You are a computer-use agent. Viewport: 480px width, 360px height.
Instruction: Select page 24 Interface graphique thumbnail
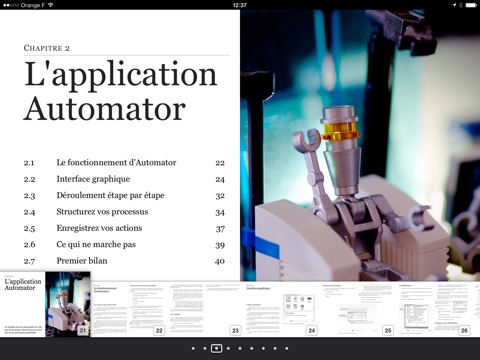(x=282, y=309)
